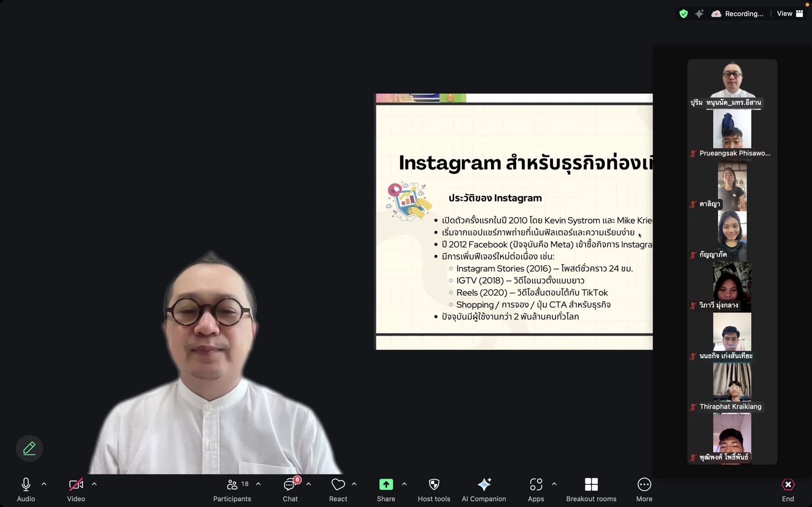Open Breakout rooms
Screen dimensions: 812x507
591,489
